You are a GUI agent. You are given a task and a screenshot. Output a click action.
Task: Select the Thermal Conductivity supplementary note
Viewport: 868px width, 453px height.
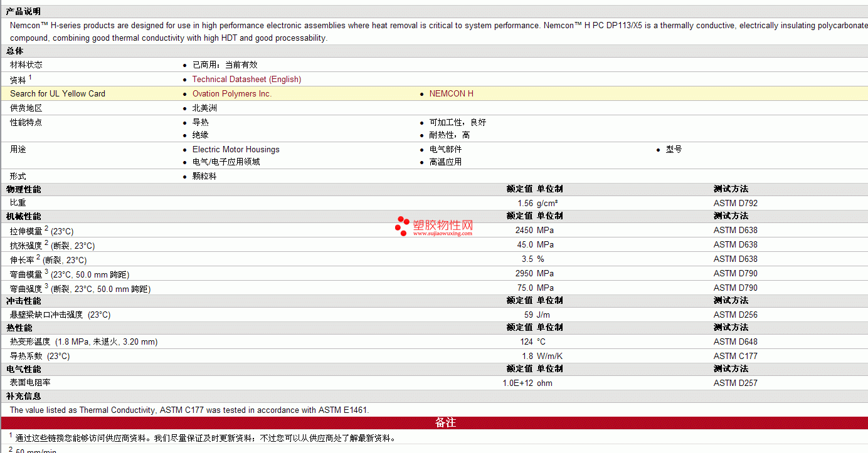189,410
